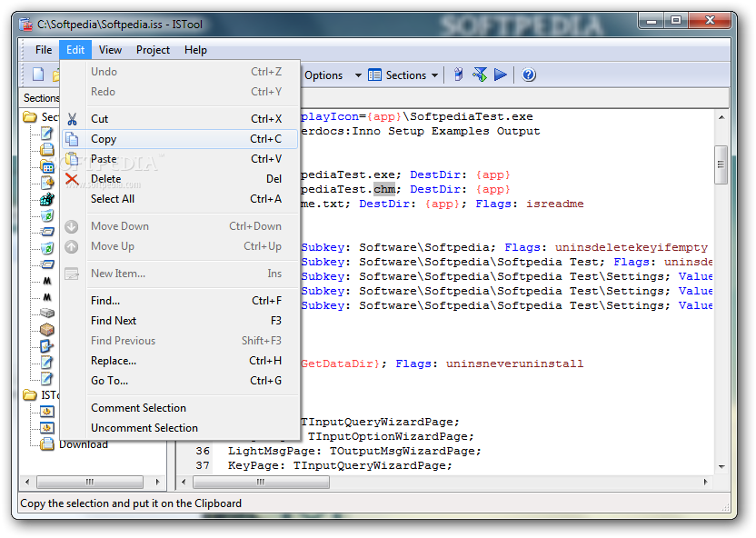Choose Find Next in the Edit menu
The image size is (756, 538).
tap(180, 321)
